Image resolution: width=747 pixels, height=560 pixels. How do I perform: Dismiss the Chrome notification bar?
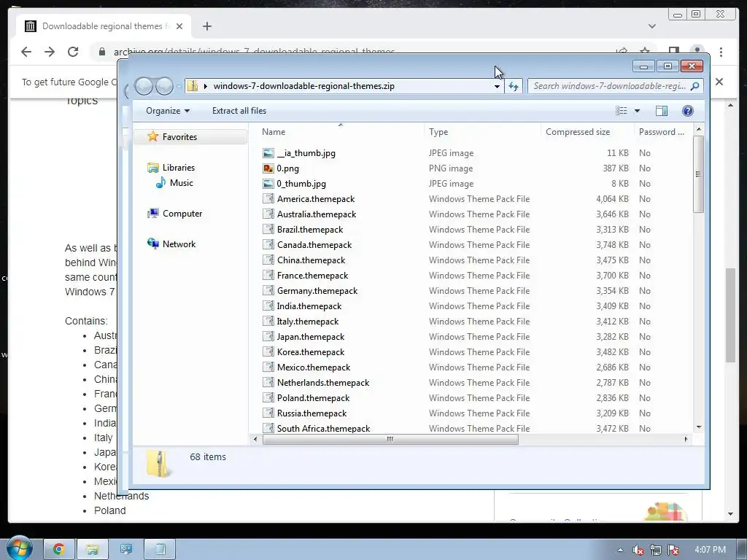[x=719, y=82]
